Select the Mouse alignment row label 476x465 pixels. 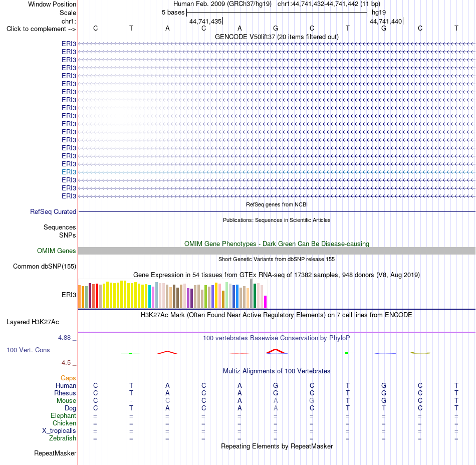pyautogui.click(x=66, y=401)
